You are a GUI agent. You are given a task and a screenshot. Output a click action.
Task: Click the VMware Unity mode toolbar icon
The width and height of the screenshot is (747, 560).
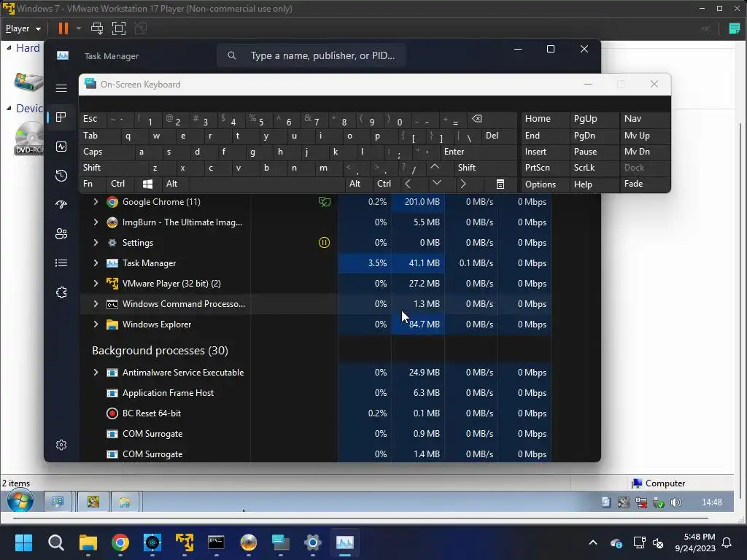tap(141, 28)
